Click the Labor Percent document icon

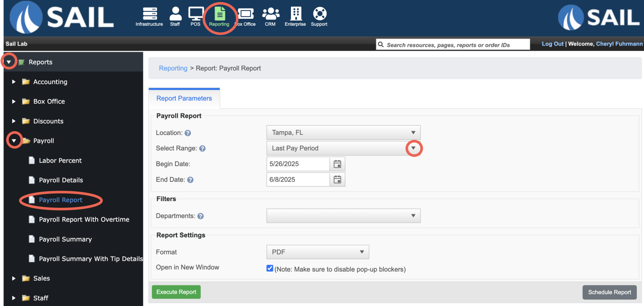point(32,160)
